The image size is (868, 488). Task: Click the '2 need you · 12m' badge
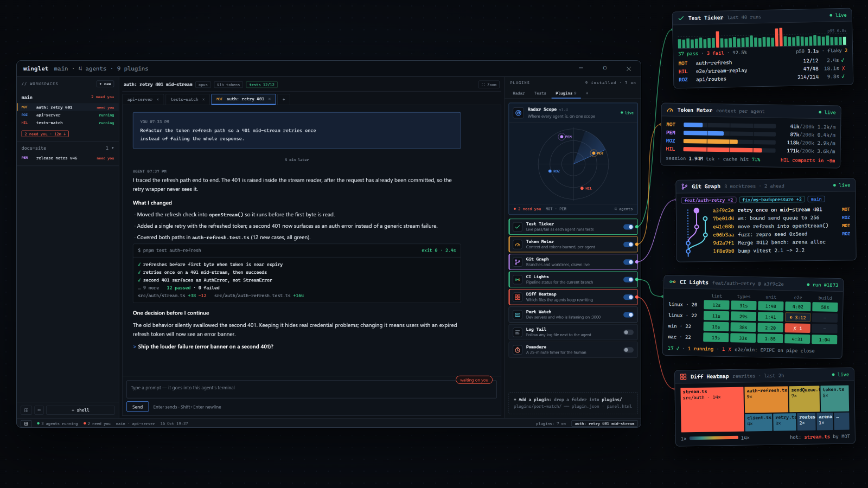pos(45,134)
